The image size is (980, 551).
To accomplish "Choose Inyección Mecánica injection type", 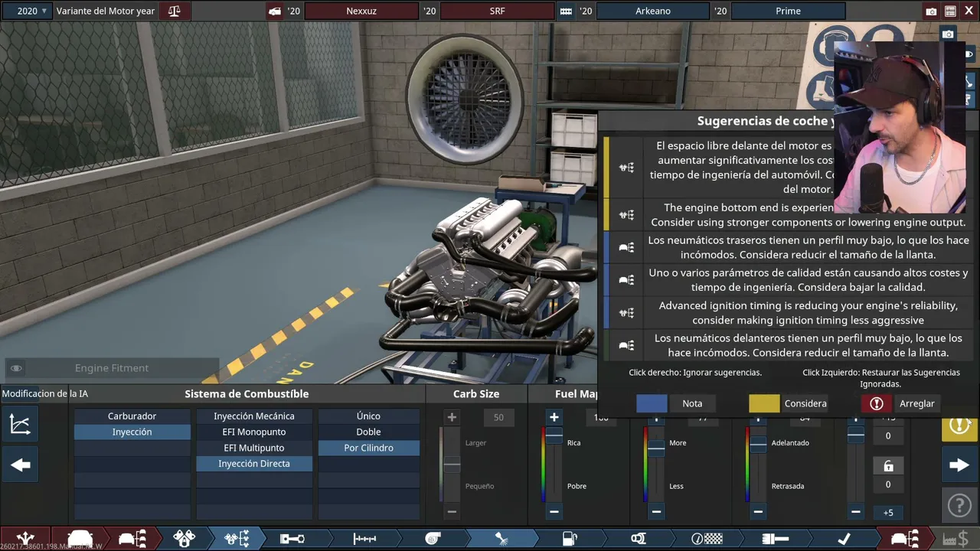I will [x=254, y=416].
